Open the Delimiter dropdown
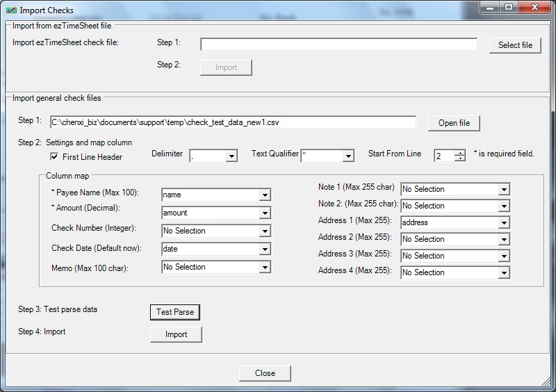 pyautogui.click(x=231, y=156)
